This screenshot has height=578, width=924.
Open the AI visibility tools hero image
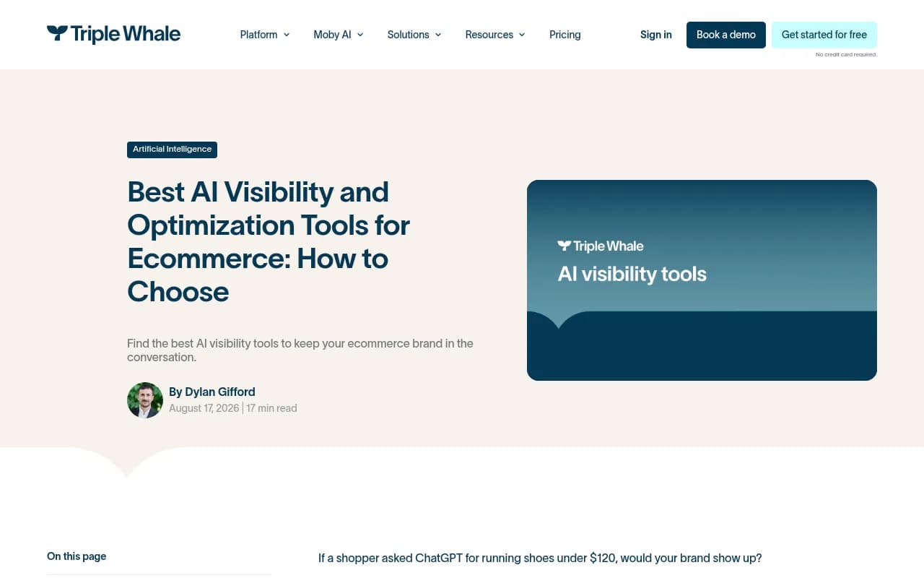tap(702, 280)
